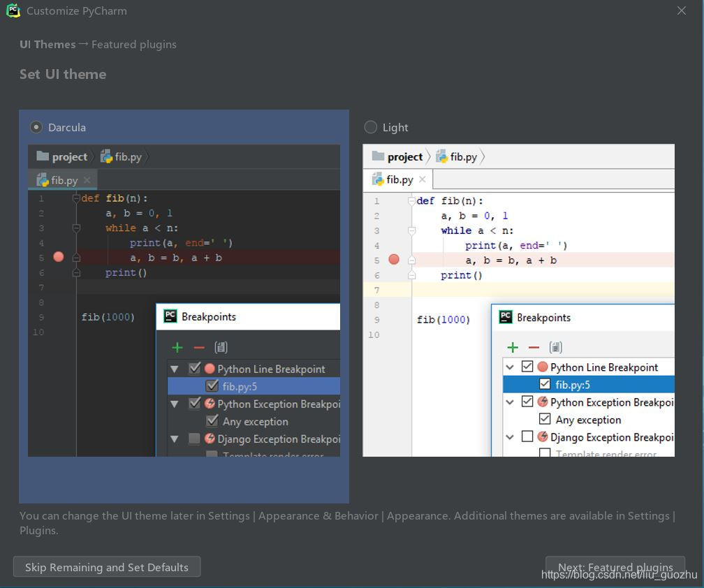Toggle Django Exception Breakpoint checkbox, Light preview

coord(527,436)
